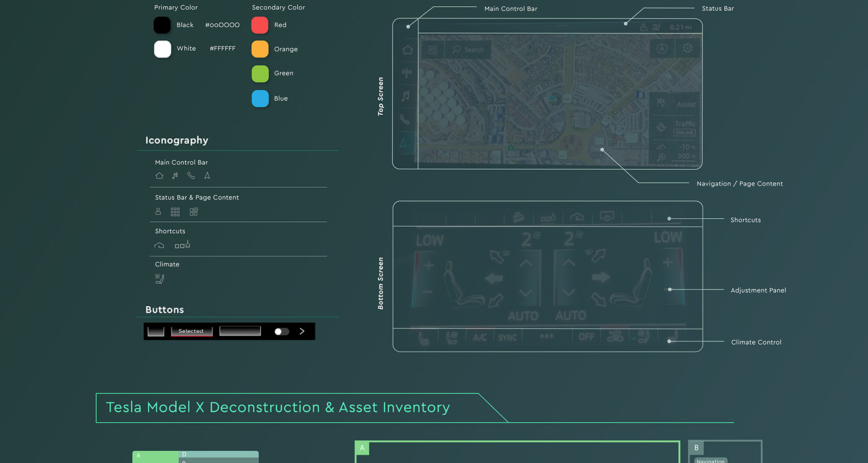Screen dimensions: 868x463
Task: Tap the Home icon in top screen sidebar
Action: pos(407,50)
